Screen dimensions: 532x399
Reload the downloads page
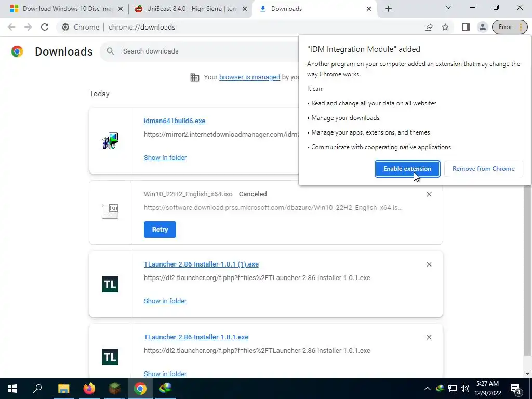coord(45,27)
